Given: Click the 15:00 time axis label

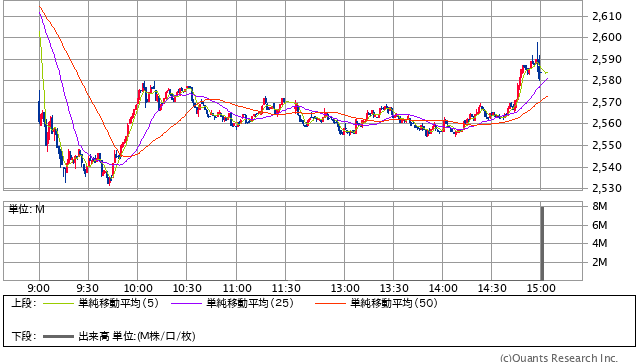Looking at the screenshot, I should coord(541,288).
